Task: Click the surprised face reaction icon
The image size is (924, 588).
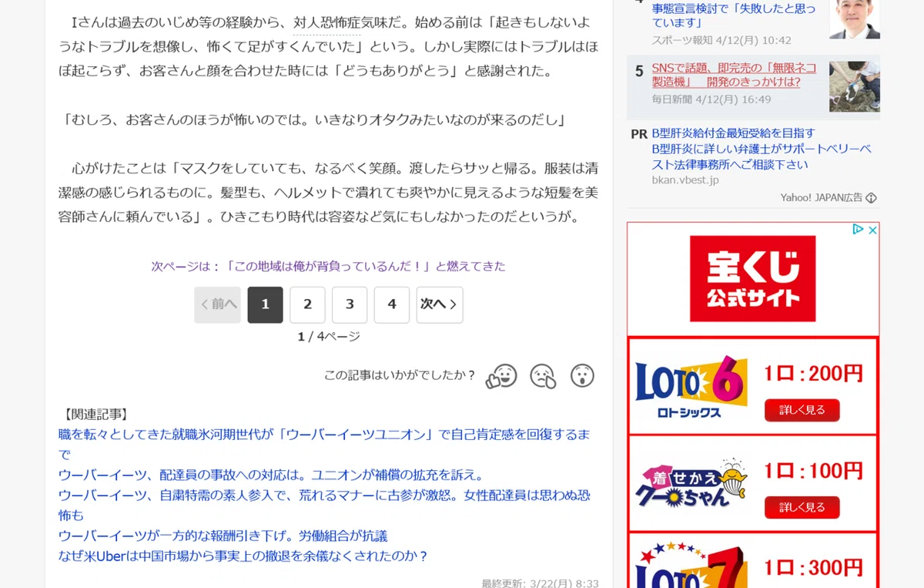Action: pyautogui.click(x=582, y=375)
